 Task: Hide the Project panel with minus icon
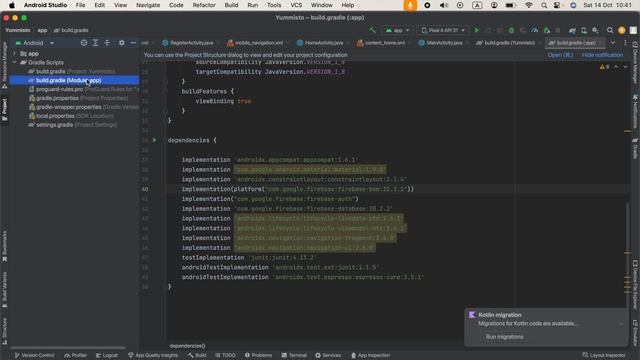(133, 43)
